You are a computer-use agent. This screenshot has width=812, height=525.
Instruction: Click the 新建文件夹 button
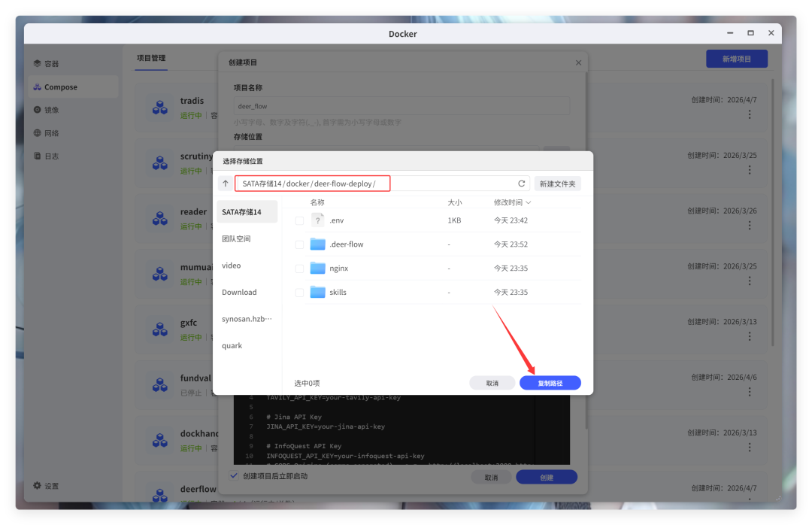point(557,184)
